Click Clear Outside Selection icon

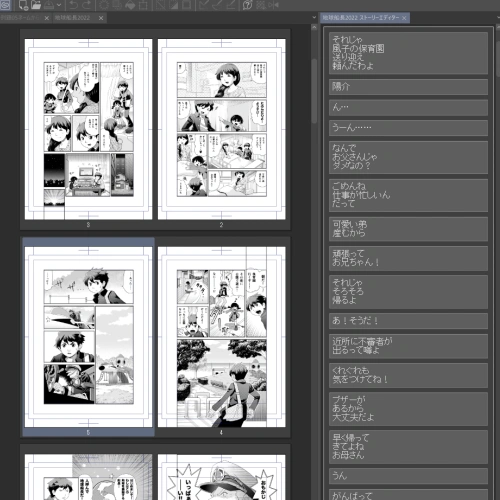[117, 5]
